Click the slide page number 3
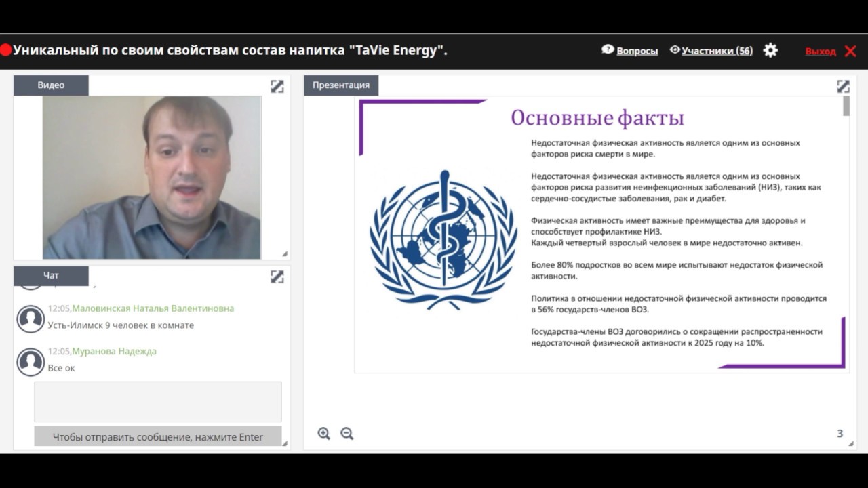868x488 pixels. tap(840, 434)
